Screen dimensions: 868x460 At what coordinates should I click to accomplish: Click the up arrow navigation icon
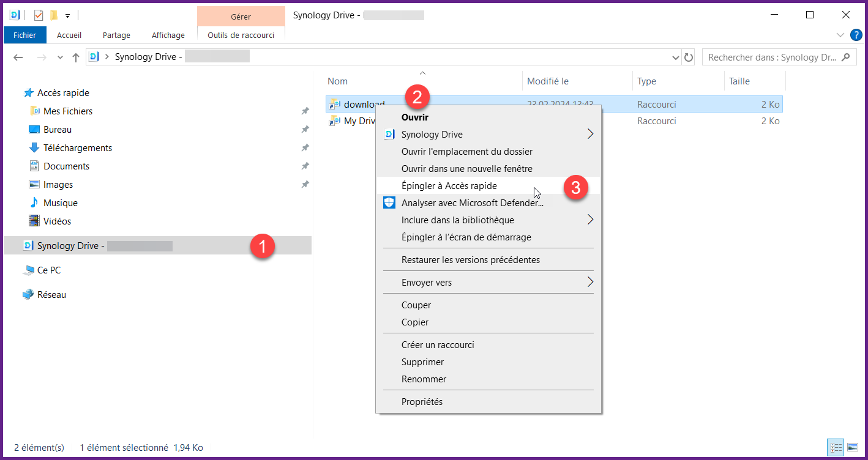point(76,57)
